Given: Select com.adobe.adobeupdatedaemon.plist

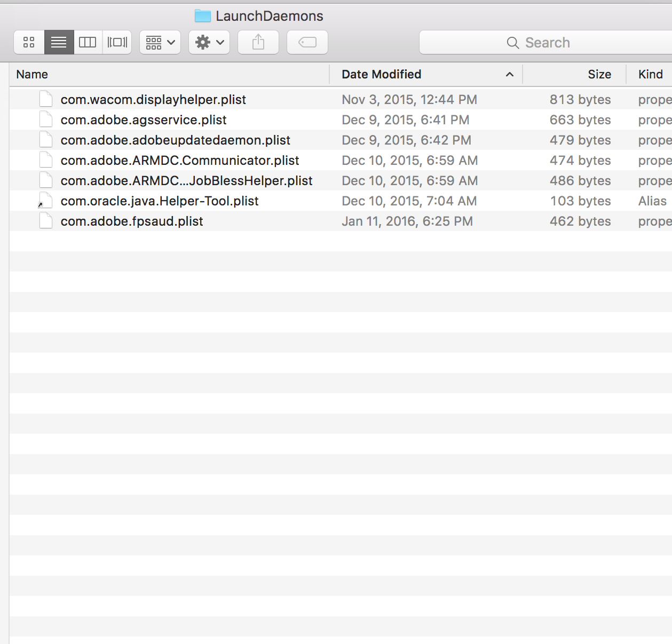Looking at the screenshot, I should (341, 140).
